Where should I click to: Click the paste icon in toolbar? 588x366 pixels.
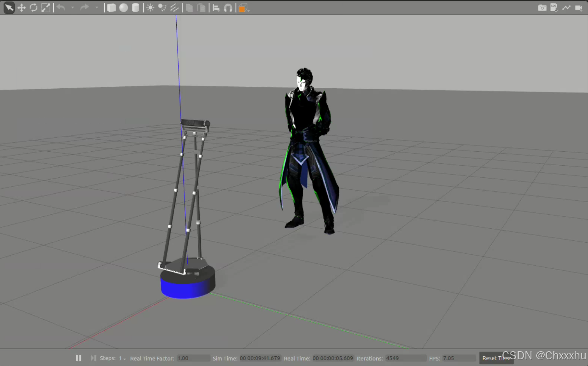tap(201, 8)
